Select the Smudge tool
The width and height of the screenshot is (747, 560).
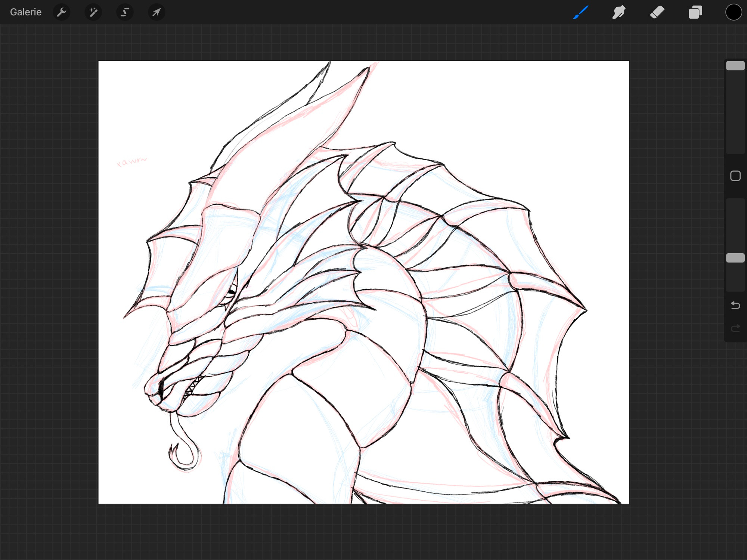pyautogui.click(x=619, y=12)
